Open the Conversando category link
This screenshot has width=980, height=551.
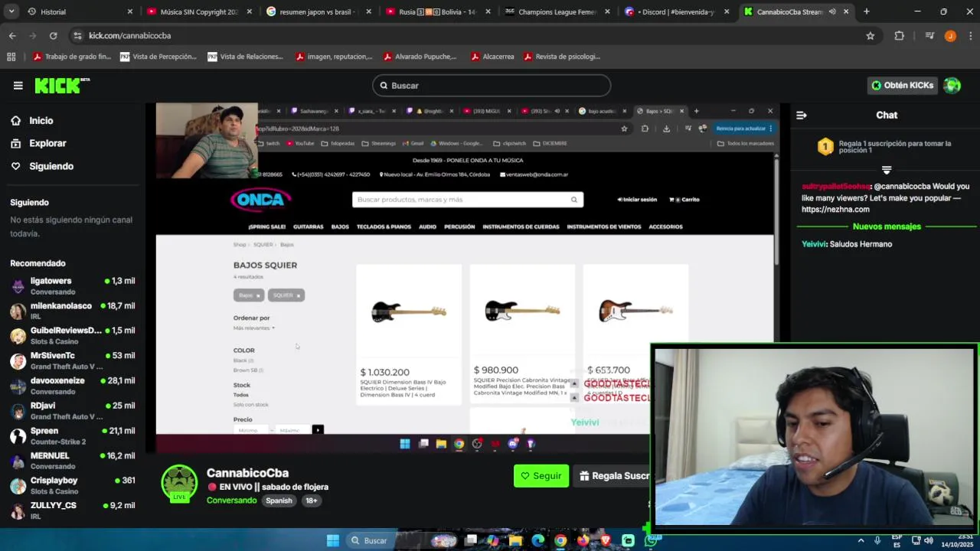click(231, 500)
